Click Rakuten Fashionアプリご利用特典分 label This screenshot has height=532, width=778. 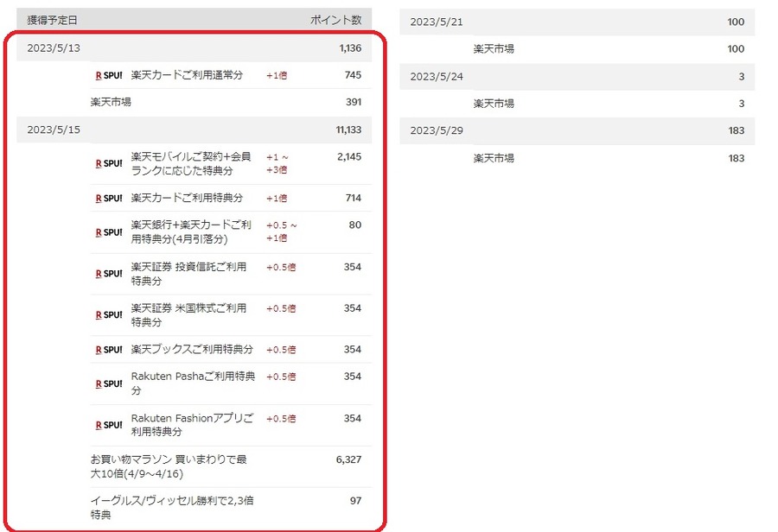pos(192,425)
